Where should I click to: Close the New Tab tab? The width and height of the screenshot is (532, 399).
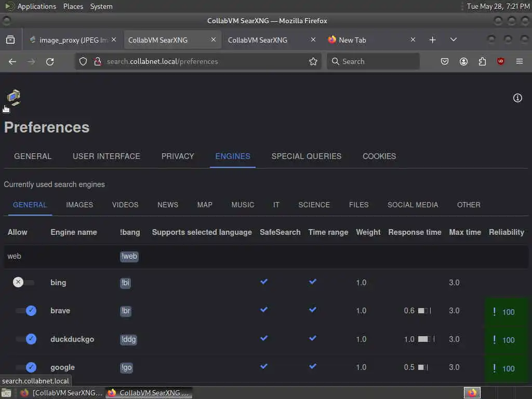[413, 39]
